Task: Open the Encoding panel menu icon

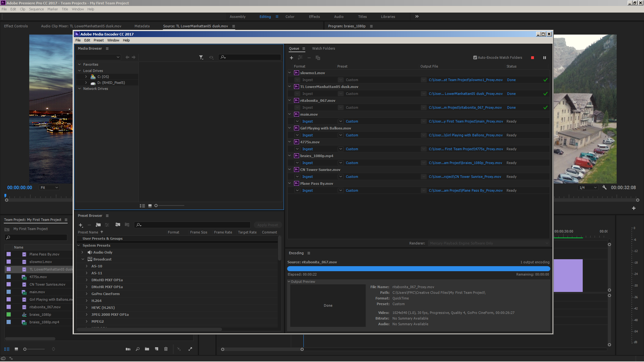Action: [309, 253]
